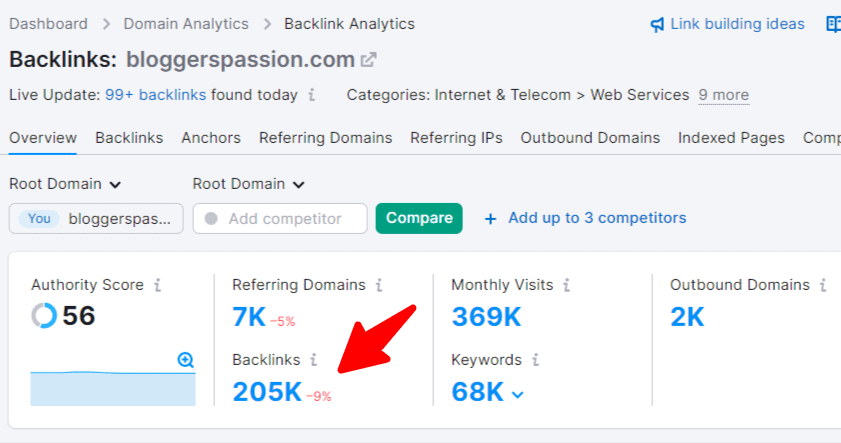Click info icon next to Monthly Visits

(x=566, y=285)
